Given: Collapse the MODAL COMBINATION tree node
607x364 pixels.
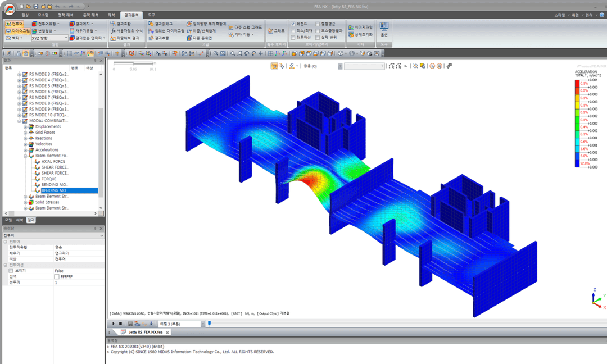Looking at the screenshot, I should [19, 121].
